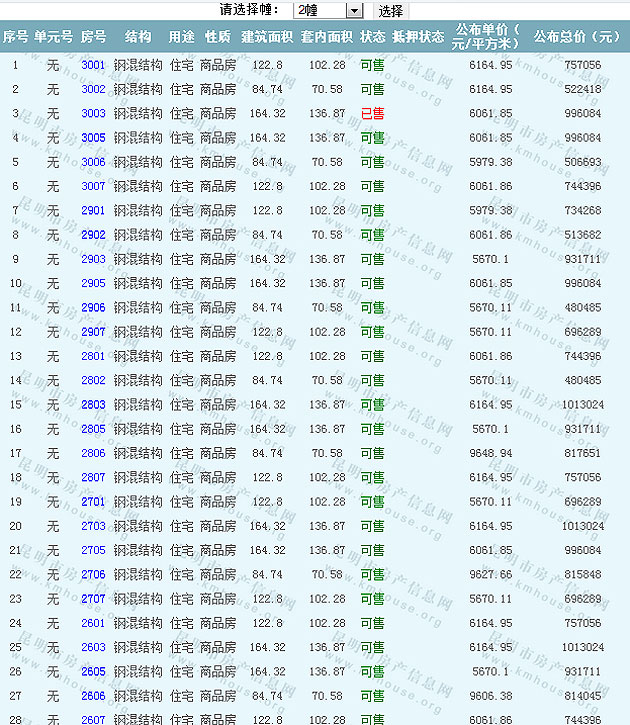Click room number 2903 link
This screenshot has height=725, width=630.
tap(93, 259)
